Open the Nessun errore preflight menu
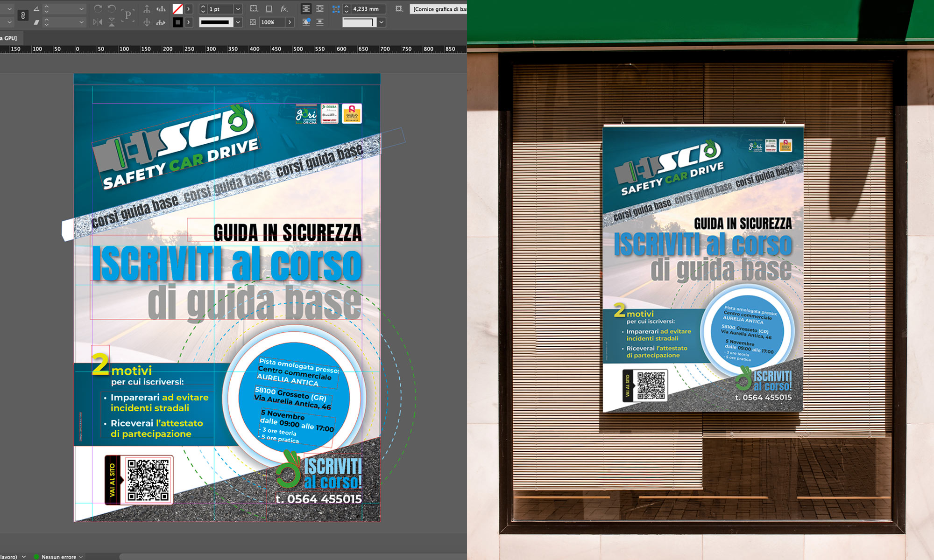 62,557
